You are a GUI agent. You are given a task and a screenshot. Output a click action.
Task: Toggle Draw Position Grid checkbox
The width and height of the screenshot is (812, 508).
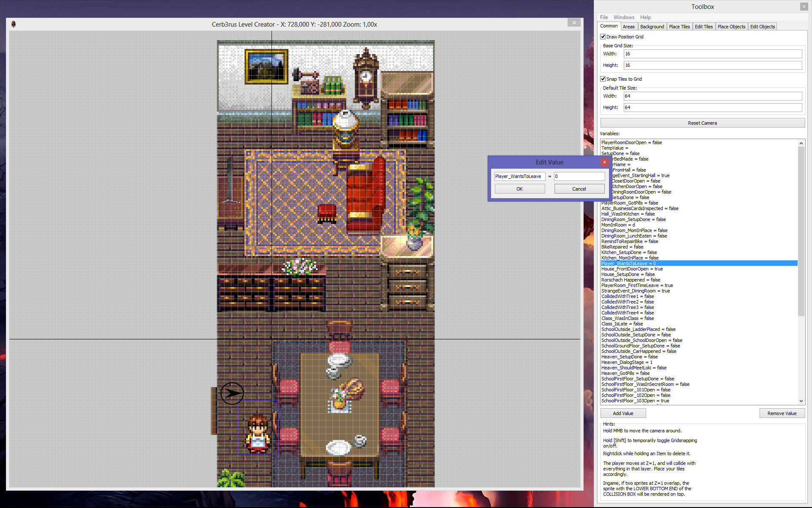point(603,37)
